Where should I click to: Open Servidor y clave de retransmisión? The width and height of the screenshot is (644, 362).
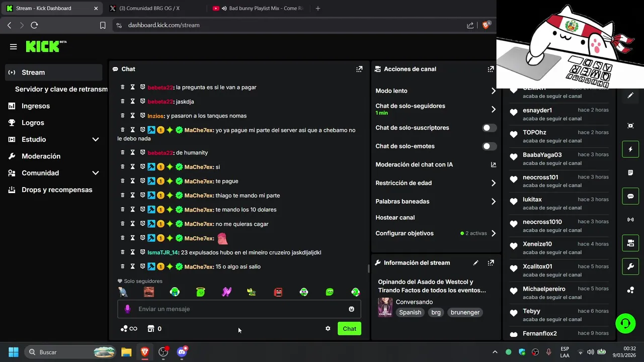click(61, 89)
